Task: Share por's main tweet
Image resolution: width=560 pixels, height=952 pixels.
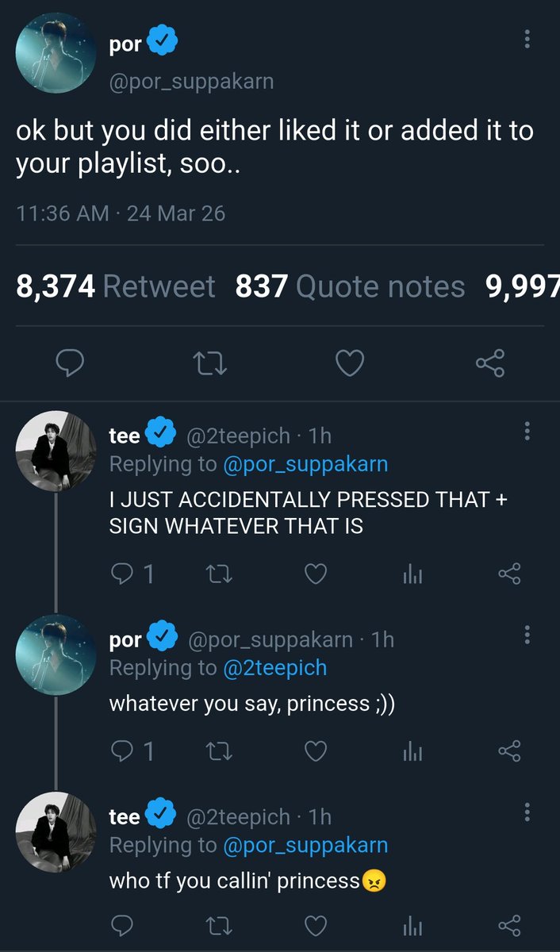Action: click(x=489, y=364)
